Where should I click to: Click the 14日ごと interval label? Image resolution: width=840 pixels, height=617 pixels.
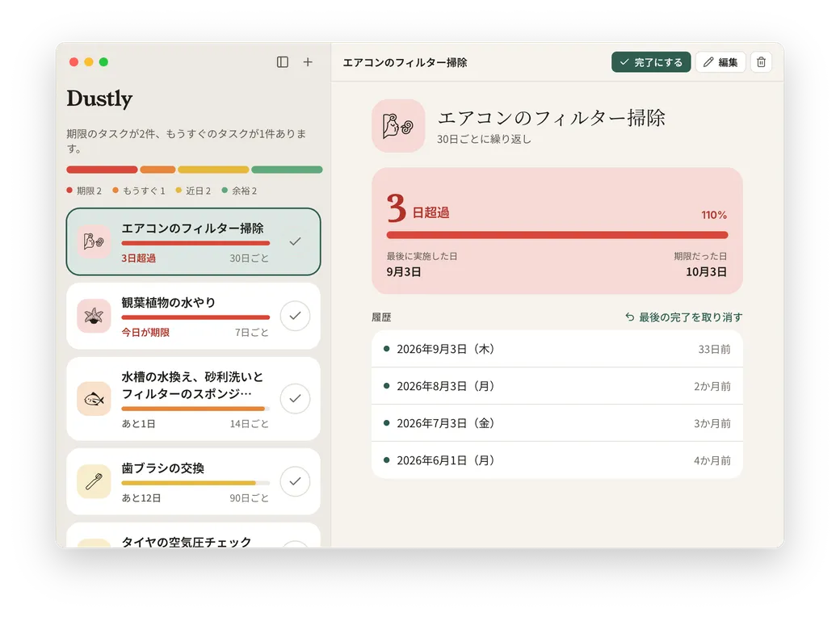click(249, 424)
